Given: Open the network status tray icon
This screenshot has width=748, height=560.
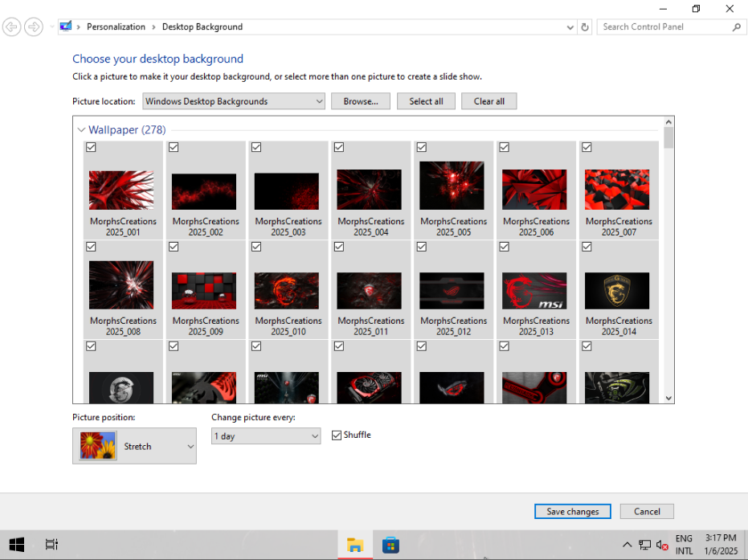Looking at the screenshot, I should (644, 545).
